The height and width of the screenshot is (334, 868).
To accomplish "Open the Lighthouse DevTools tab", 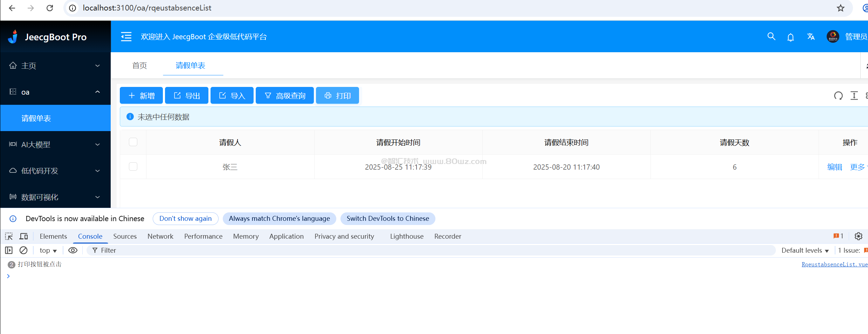I will 407,236.
